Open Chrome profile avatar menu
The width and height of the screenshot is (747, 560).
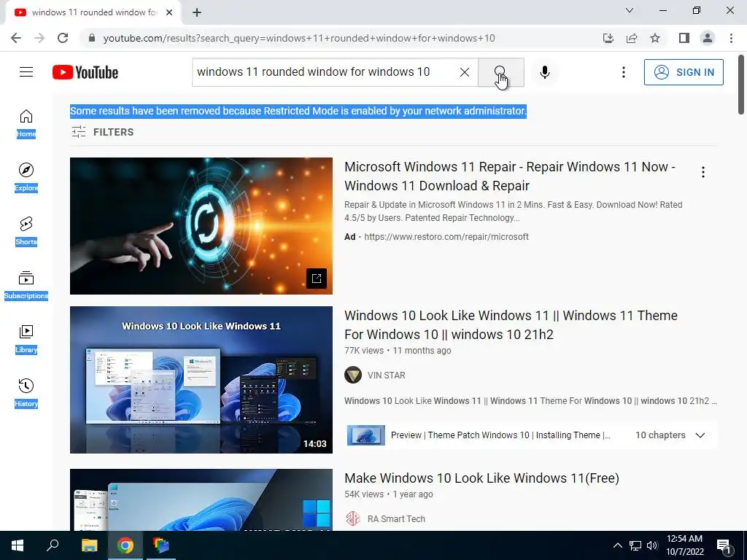pos(708,38)
